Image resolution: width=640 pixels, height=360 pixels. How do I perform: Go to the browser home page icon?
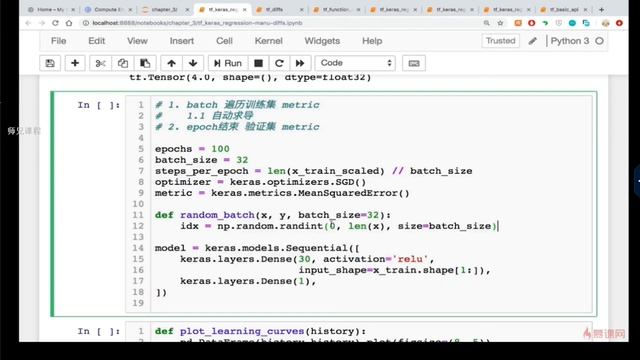point(69,23)
